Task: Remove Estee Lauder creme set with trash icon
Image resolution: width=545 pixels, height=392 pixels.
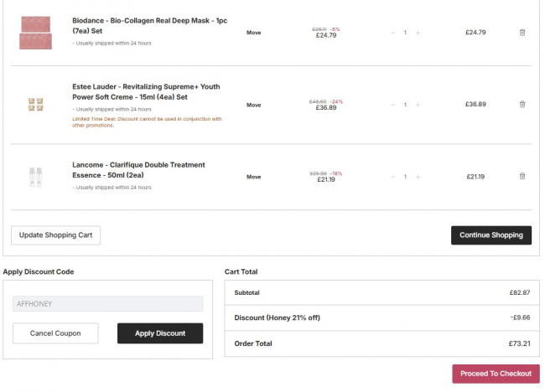Action: tap(522, 105)
